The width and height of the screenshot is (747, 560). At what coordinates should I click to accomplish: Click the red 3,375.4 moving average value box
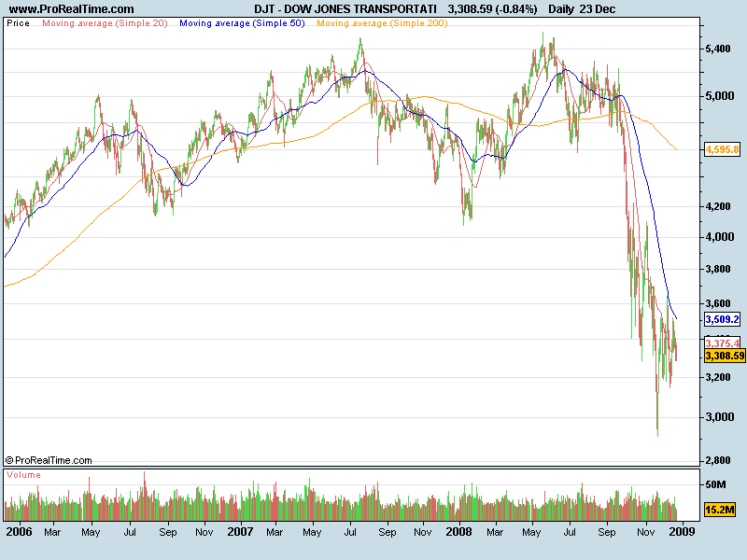tap(722, 343)
